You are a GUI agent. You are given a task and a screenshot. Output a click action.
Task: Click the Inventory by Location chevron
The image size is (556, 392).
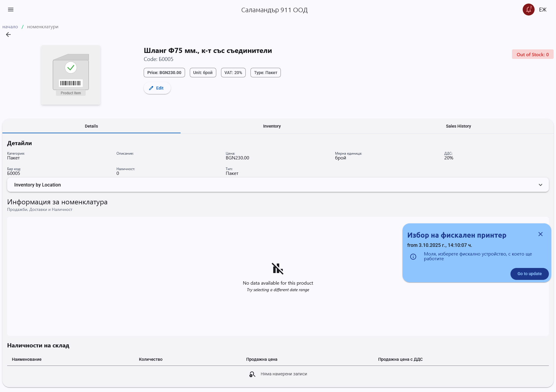point(540,185)
